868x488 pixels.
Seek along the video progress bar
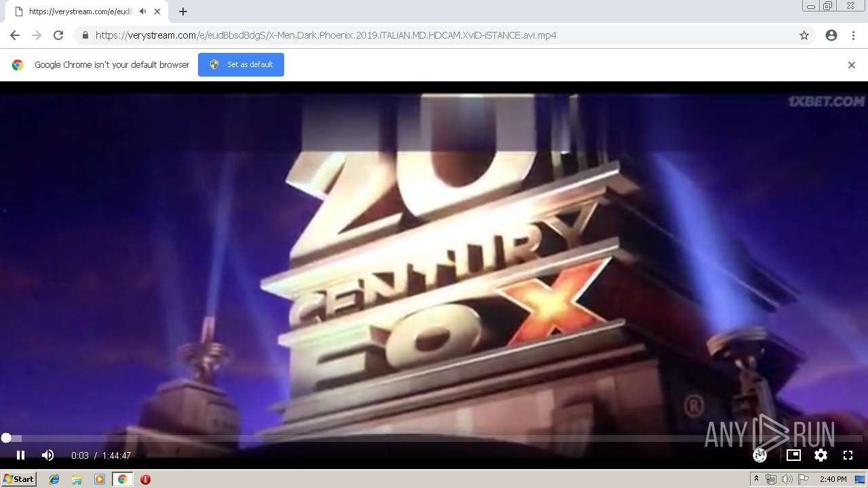(x=434, y=439)
